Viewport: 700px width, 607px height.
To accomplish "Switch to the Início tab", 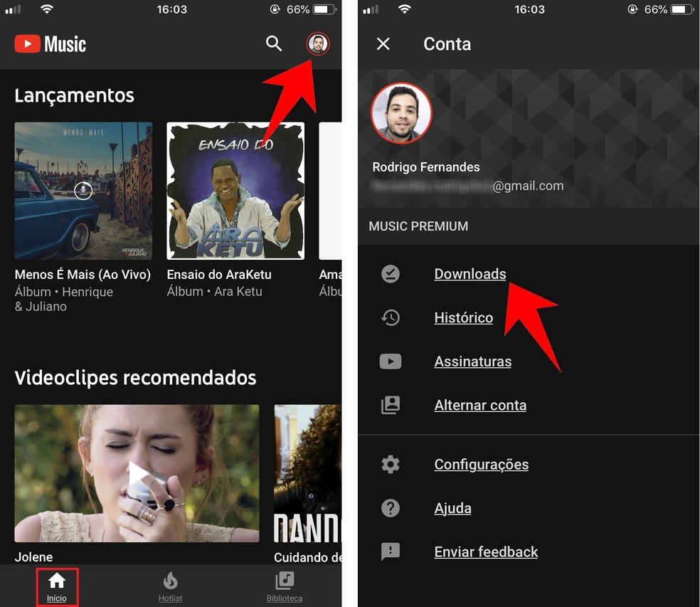I will (x=57, y=587).
